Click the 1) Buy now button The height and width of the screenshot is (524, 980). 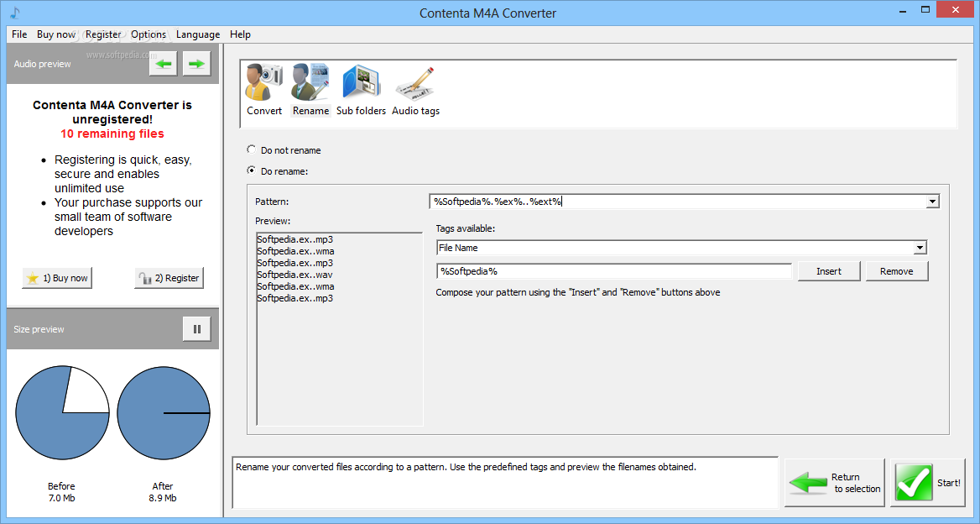click(x=57, y=278)
